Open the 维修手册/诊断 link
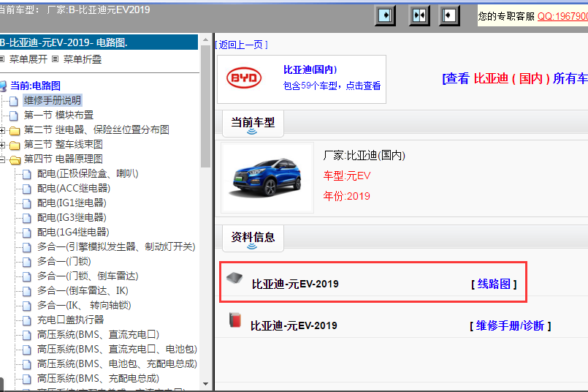588x392 pixels. click(x=510, y=325)
